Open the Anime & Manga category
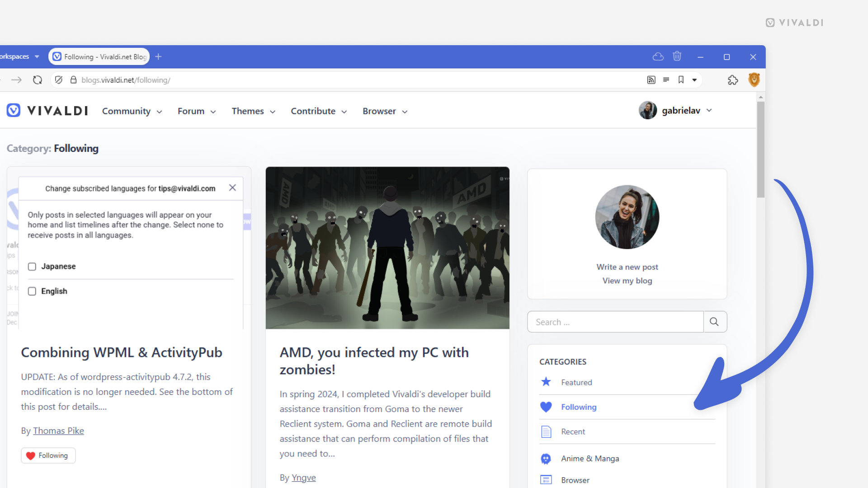 (590, 459)
